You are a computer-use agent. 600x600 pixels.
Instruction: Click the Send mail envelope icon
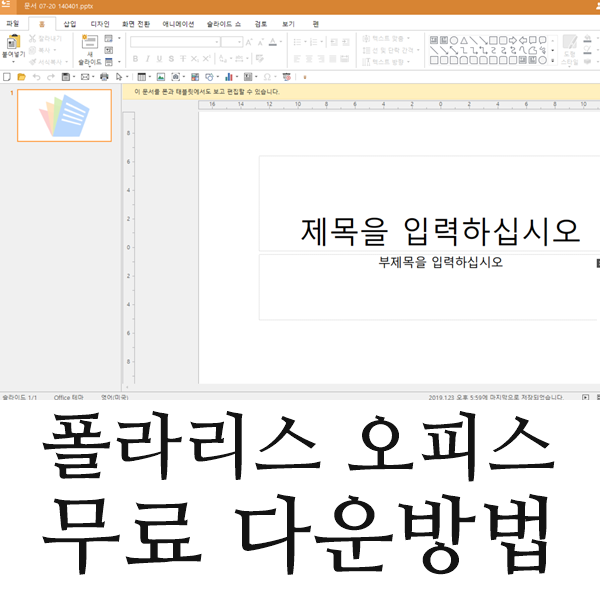pyautogui.click(x=85, y=77)
